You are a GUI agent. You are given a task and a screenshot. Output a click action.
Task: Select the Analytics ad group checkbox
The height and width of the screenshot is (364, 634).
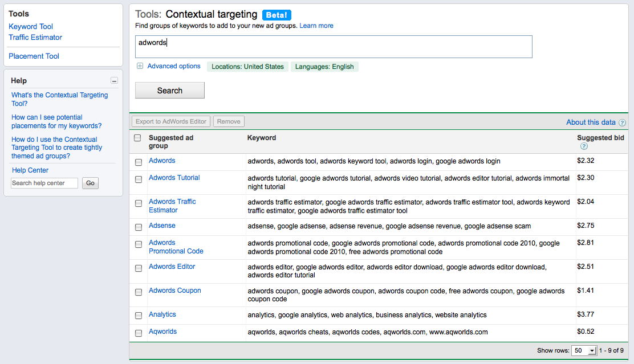(139, 316)
